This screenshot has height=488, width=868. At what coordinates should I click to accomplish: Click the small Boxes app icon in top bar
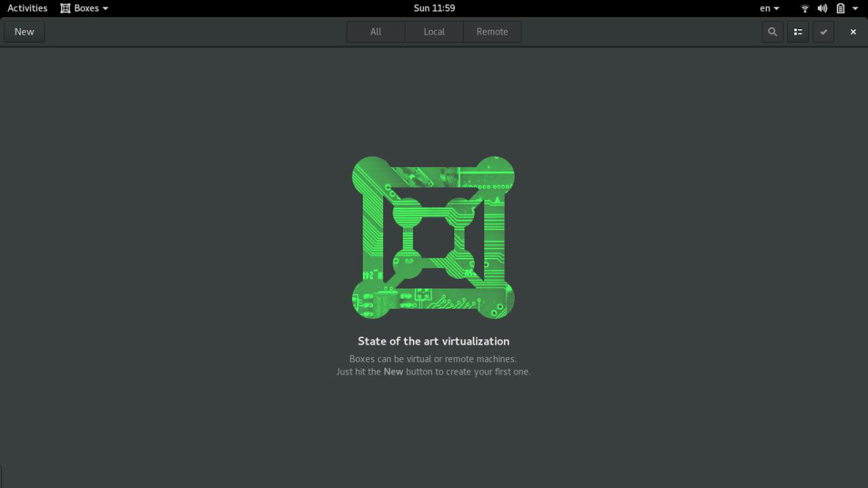click(x=66, y=8)
